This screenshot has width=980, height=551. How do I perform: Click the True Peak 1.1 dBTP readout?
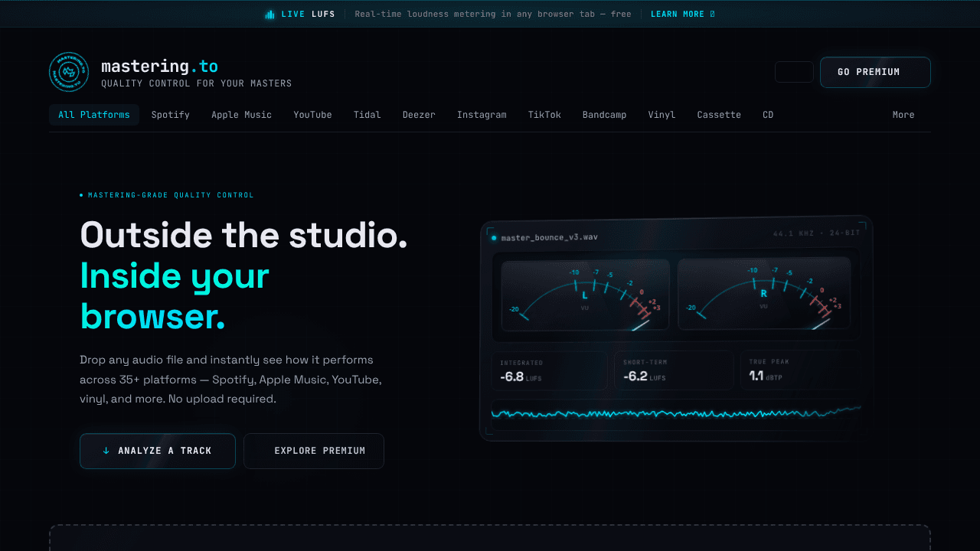tap(799, 370)
